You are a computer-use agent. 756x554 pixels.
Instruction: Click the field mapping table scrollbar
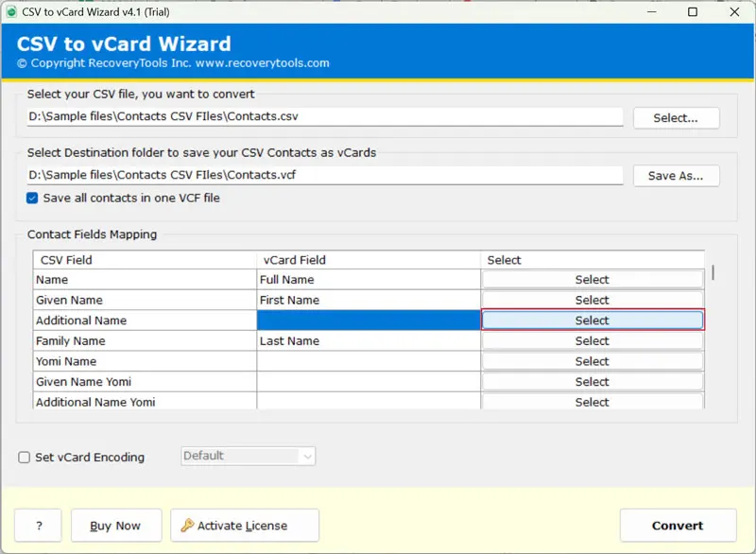click(713, 273)
